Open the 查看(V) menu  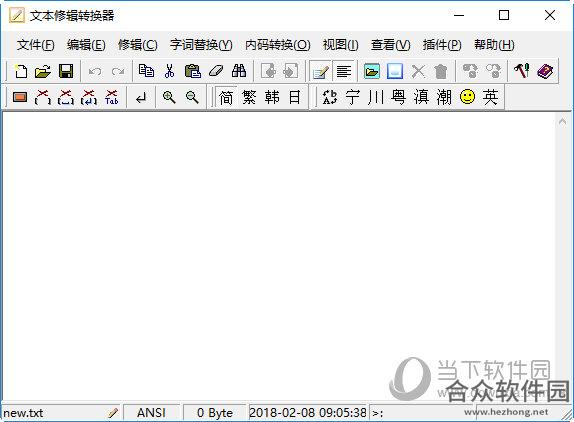[391, 45]
